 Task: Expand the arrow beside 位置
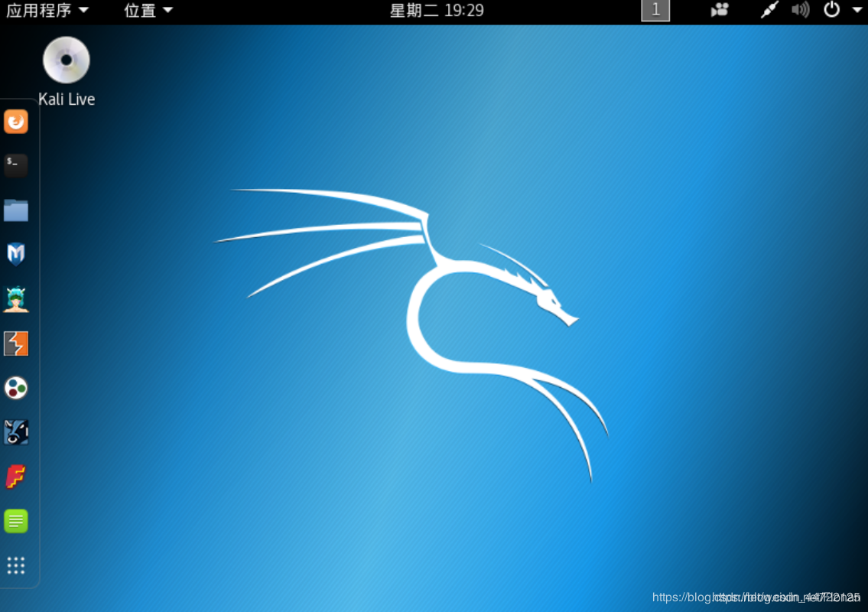(167, 10)
